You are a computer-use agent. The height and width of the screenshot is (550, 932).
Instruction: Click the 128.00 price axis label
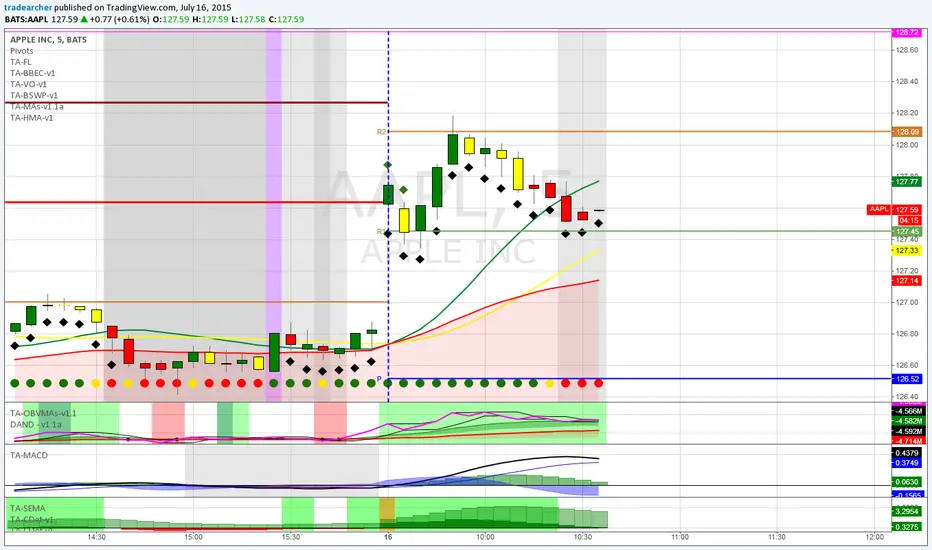[x=907, y=144]
